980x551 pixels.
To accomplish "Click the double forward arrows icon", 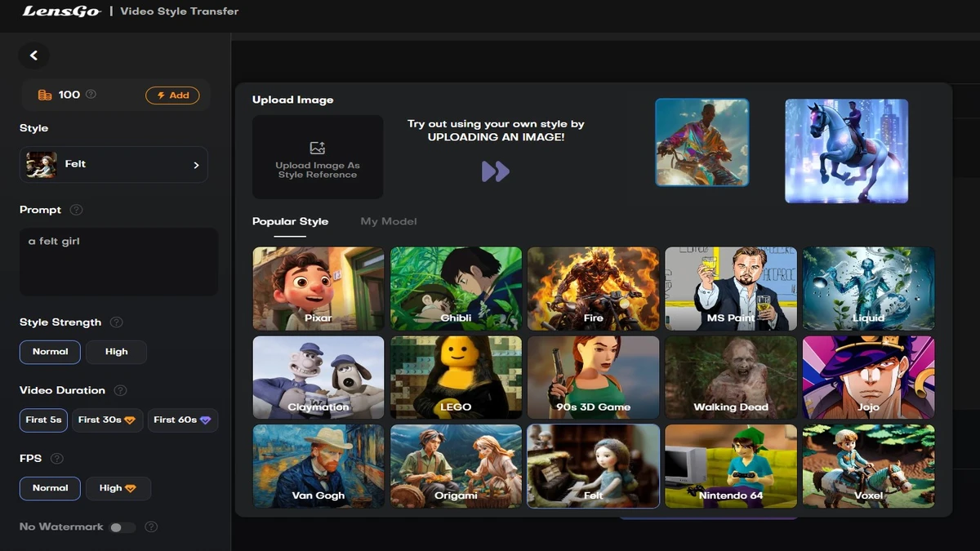I will click(495, 171).
